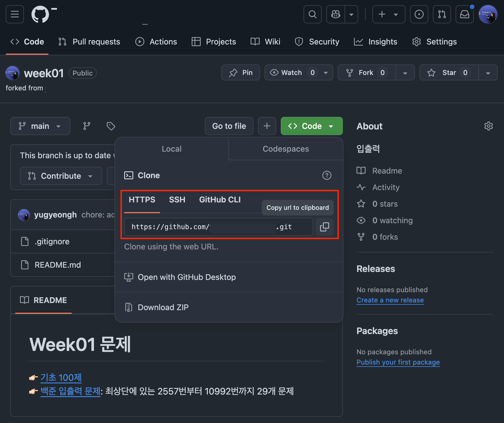Switch to the Insights tab
The width and height of the screenshot is (504, 423).
click(x=375, y=42)
